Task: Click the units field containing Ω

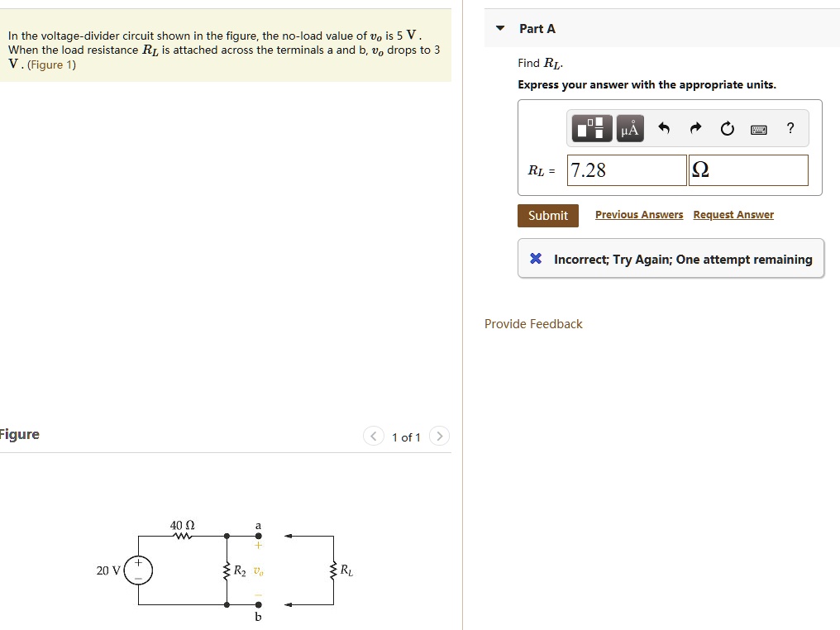Action: click(747, 169)
